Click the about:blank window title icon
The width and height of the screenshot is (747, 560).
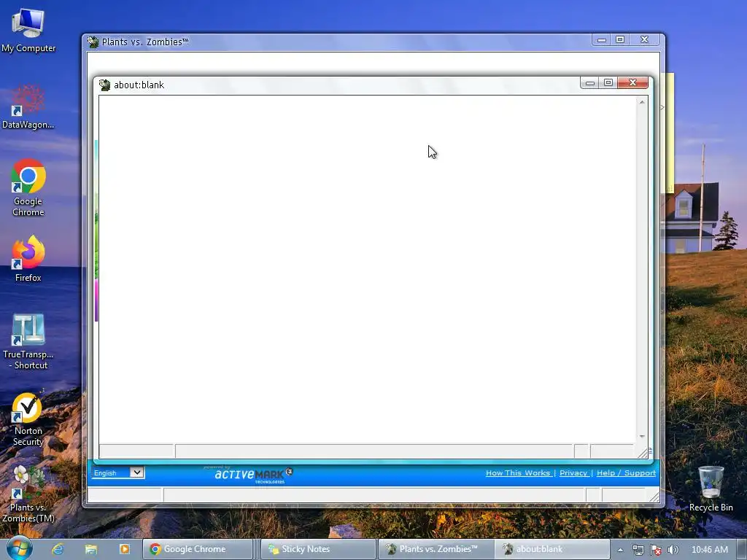(104, 85)
